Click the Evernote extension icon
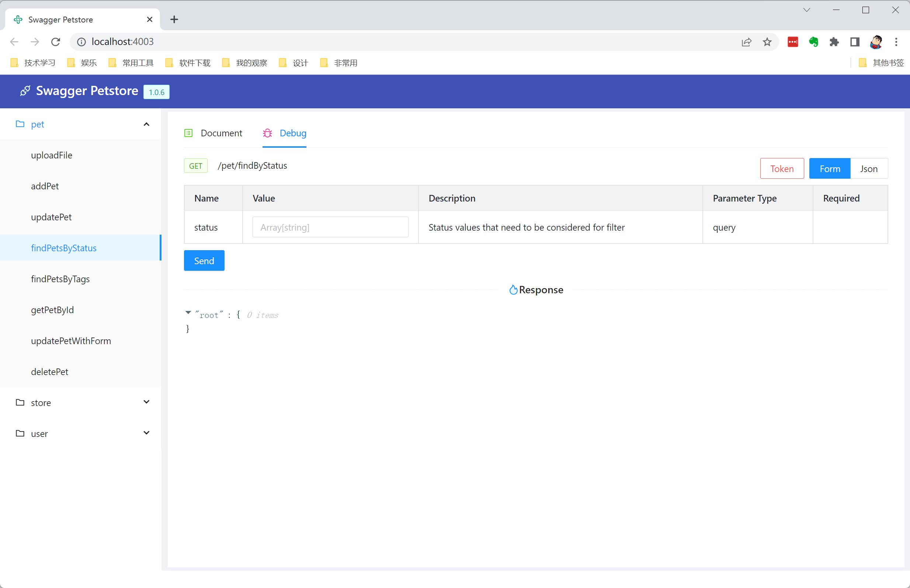Screen dimensions: 910x588 813,42
